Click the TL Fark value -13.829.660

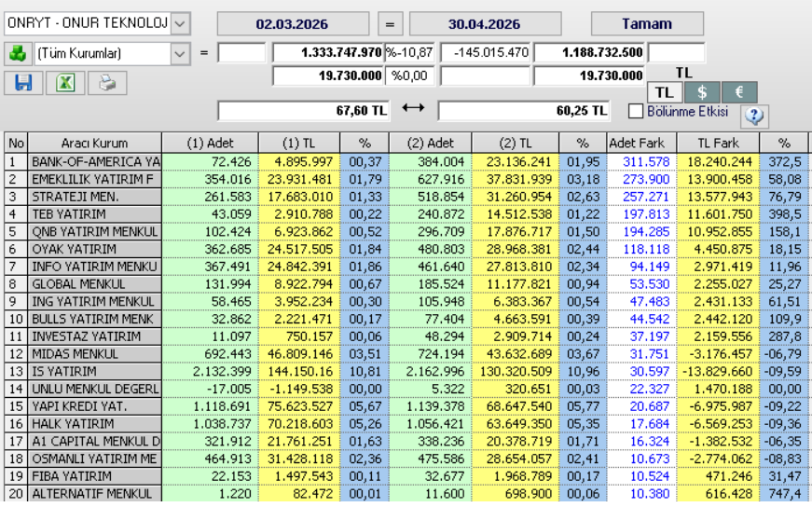pyautogui.click(x=718, y=372)
